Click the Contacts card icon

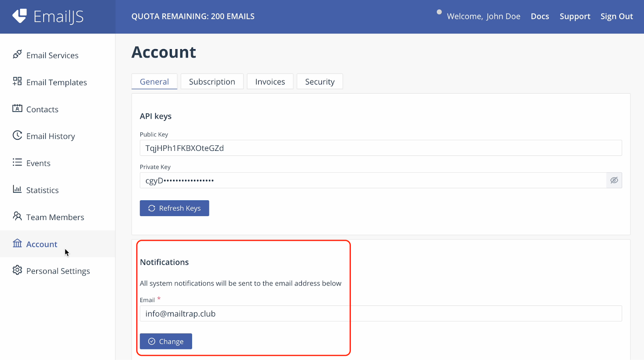point(17,108)
